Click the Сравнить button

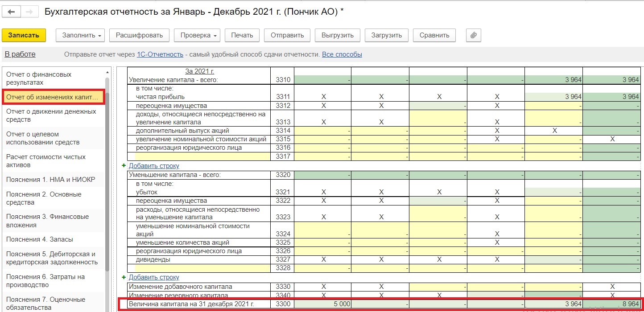(x=434, y=35)
